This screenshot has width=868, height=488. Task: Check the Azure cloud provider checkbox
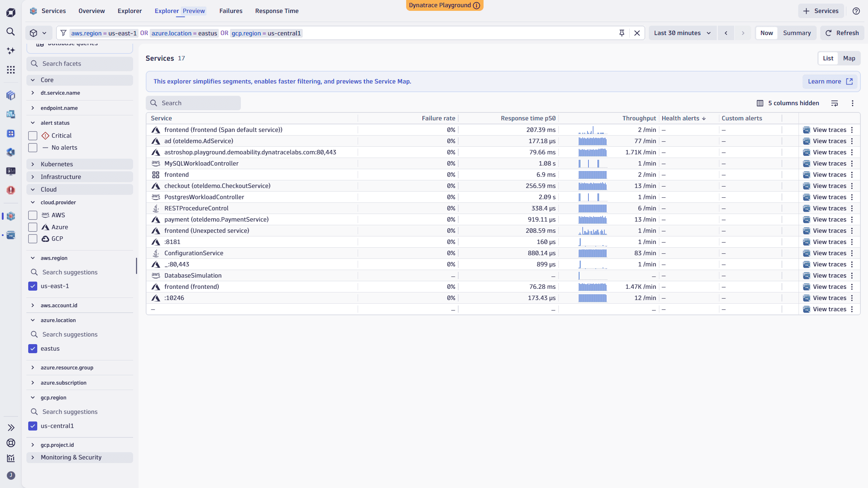pos(33,227)
